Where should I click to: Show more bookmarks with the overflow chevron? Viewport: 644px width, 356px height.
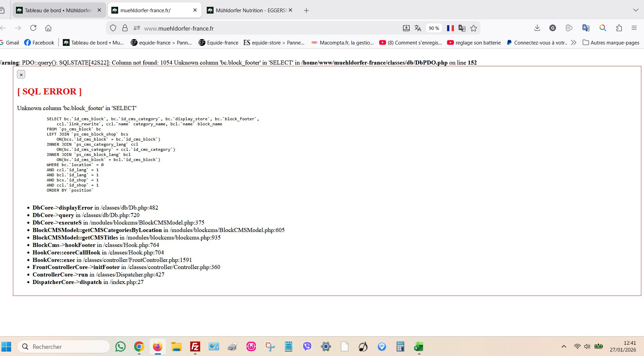point(574,42)
